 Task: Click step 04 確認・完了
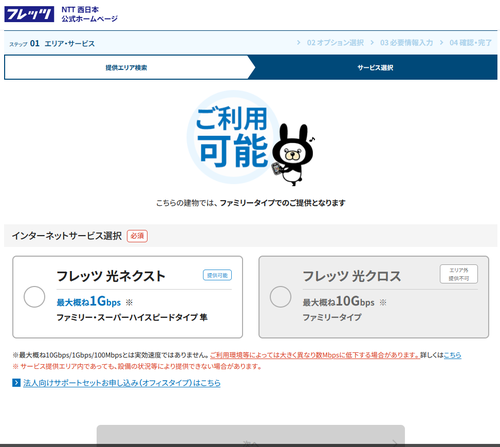click(x=470, y=43)
